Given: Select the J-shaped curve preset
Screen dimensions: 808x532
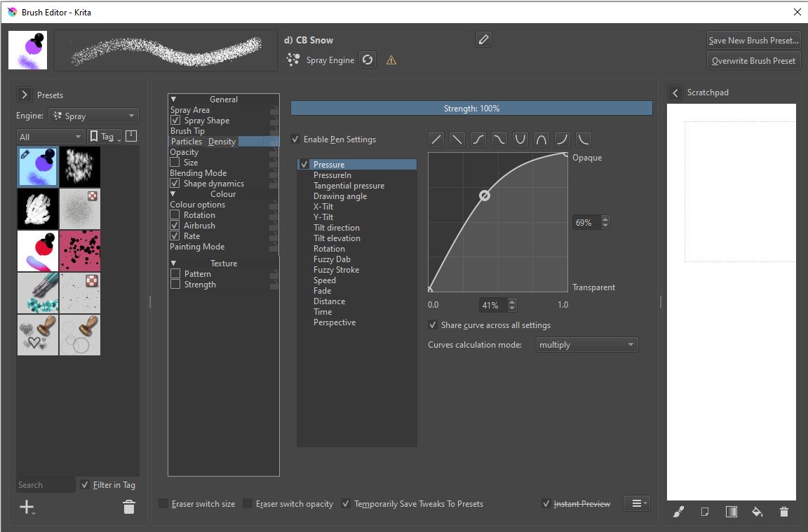Looking at the screenshot, I should [x=563, y=139].
